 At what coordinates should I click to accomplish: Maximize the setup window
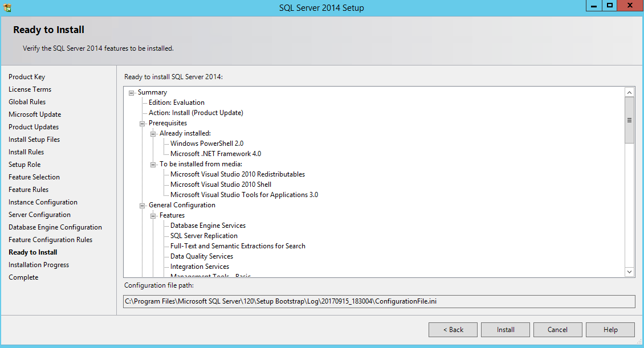(610, 6)
